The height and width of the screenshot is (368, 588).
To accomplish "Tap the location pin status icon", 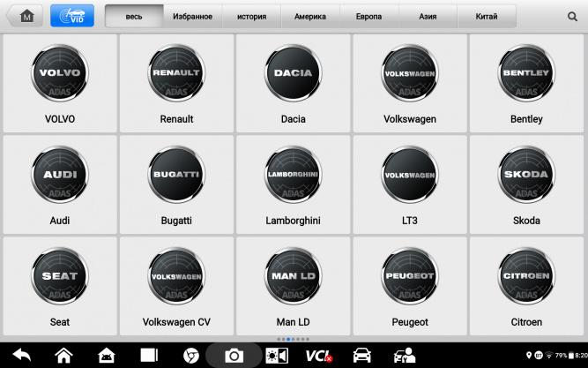I will click(529, 356).
